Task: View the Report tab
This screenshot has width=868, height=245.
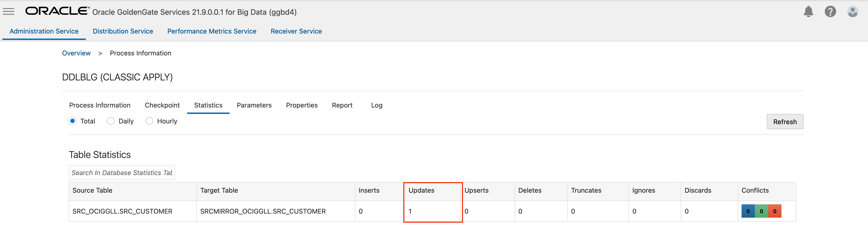Action: [x=342, y=105]
